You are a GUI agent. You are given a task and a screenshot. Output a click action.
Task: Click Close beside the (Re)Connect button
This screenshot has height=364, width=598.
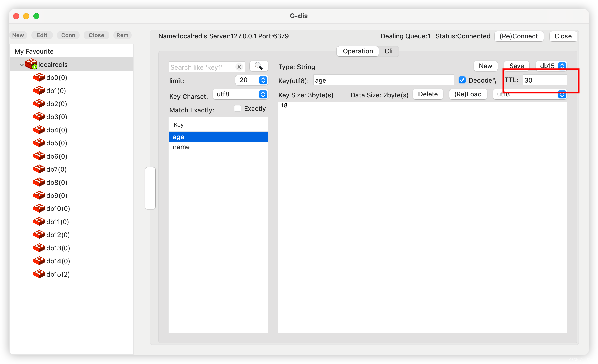pos(563,36)
